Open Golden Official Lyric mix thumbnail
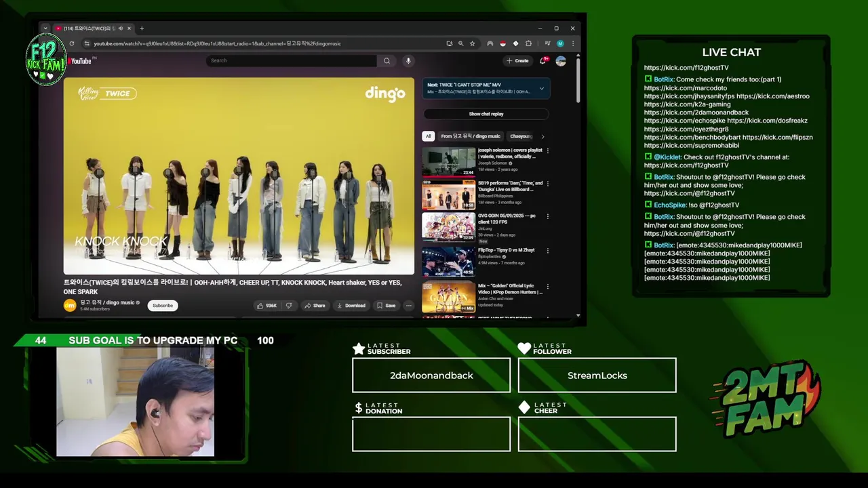Screen dimensions: 868x488 pos(448,298)
